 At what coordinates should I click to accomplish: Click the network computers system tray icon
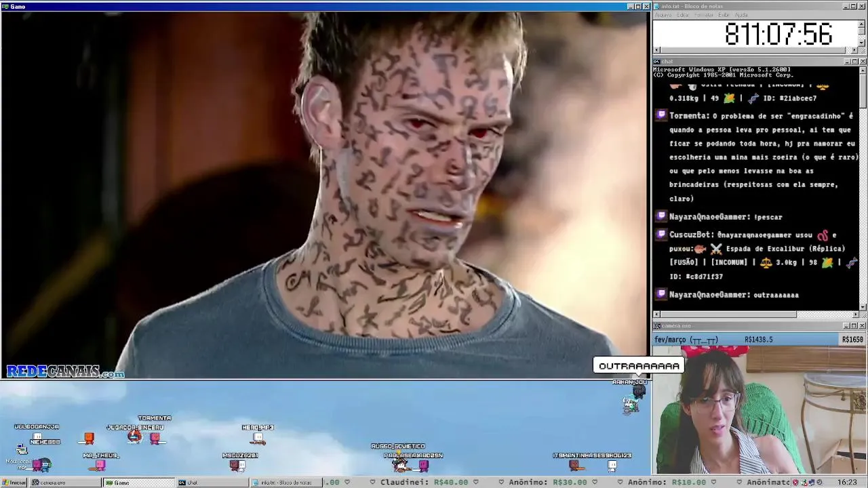[812, 483]
